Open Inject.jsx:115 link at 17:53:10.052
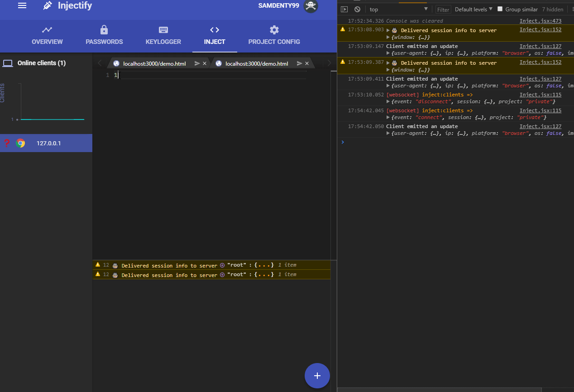Image resolution: width=574 pixels, height=392 pixels. (x=541, y=95)
